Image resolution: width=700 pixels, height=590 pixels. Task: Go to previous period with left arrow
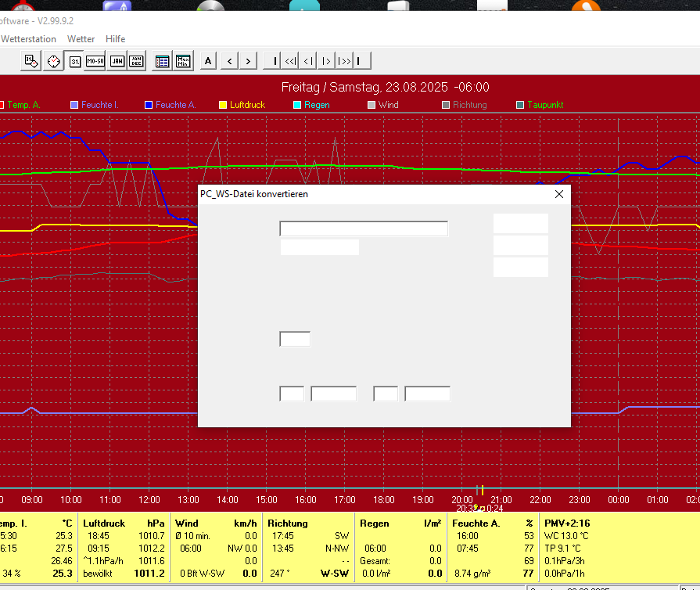point(228,61)
